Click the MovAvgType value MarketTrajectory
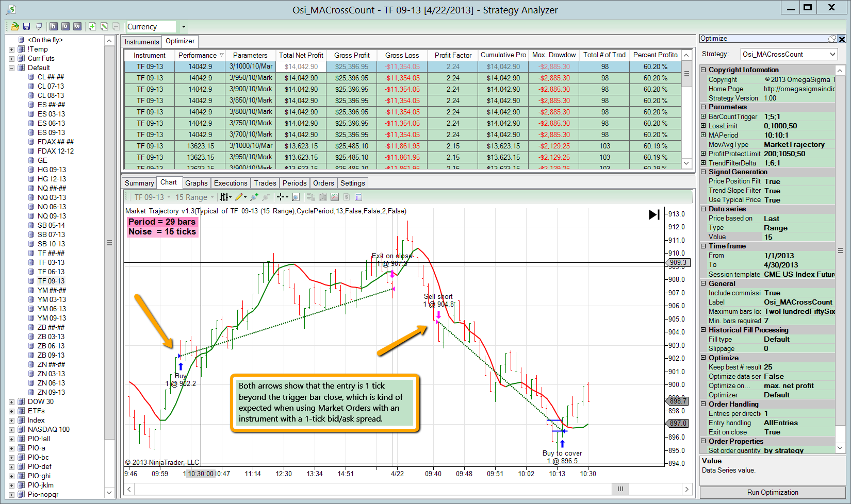Viewport: 851px width, 504px height. [798, 144]
